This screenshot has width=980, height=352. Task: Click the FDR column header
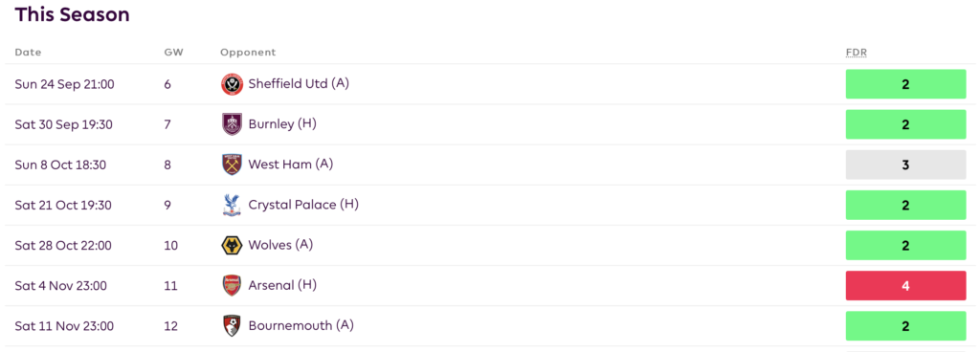857,53
